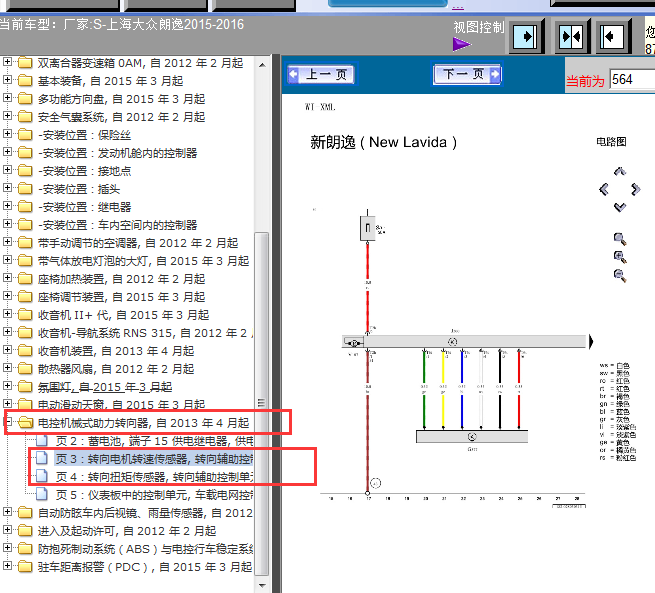
Task: Click the 新朗逸 ( New Lavida ) title
Action: [x=383, y=142]
